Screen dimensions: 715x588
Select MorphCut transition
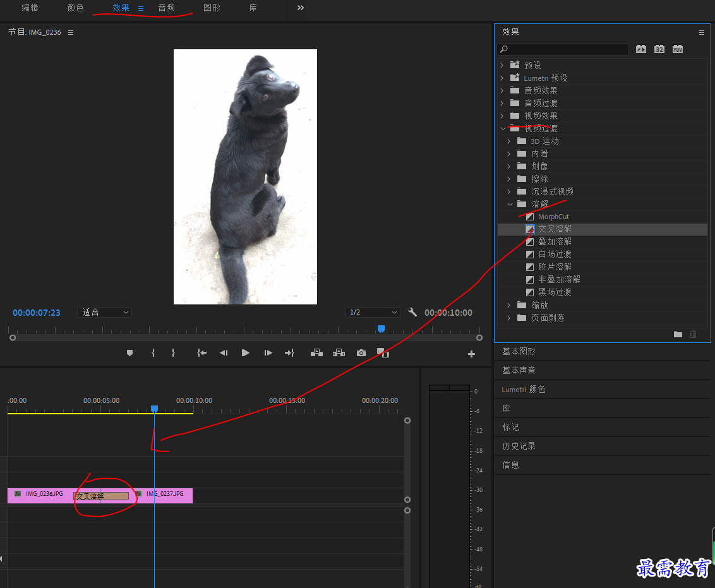tap(553, 217)
